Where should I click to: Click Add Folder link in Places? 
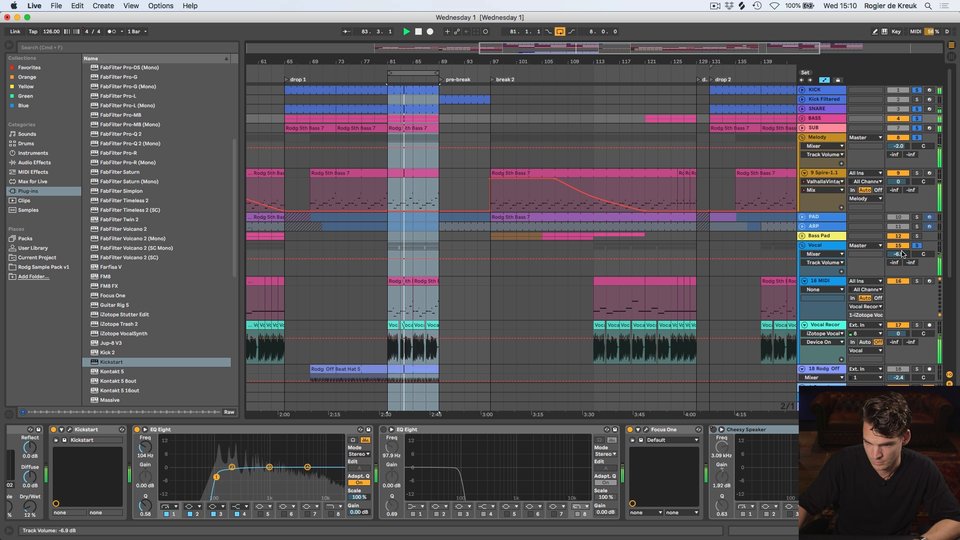[x=32, y=277]
